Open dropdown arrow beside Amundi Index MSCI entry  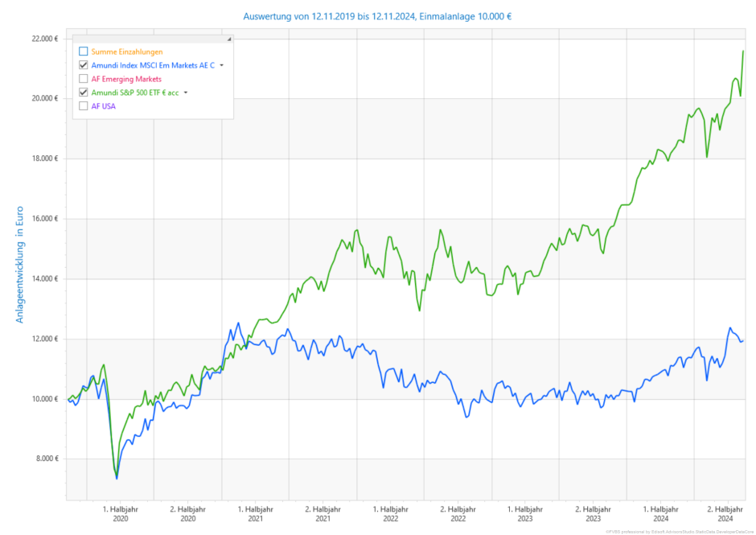tap(222, 65)
